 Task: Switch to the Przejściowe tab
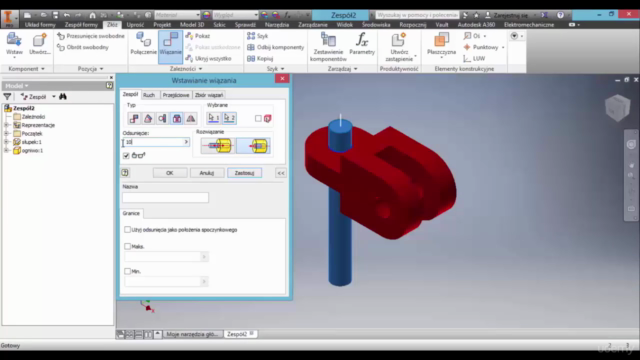(x=176, y=95)
